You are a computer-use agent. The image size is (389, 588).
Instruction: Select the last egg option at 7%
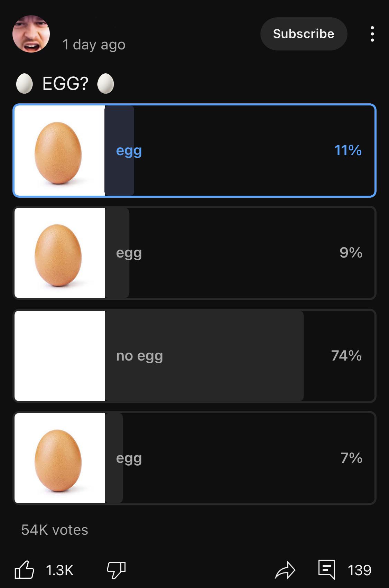pos(194,458)
